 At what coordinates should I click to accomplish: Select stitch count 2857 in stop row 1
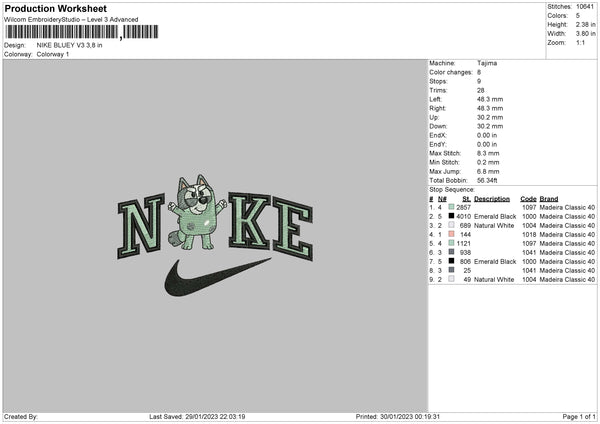pyautogui.click(x=463, y=207)
